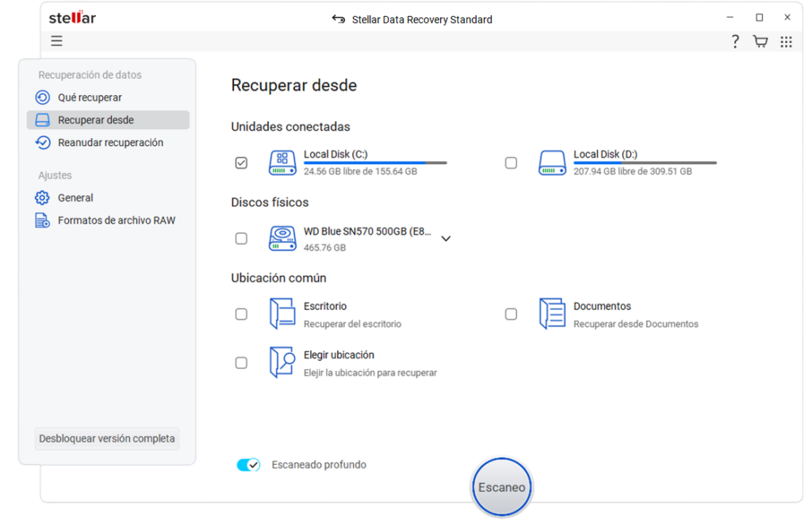Click the Stellar logo
812x525 pixels.
tap(72, 17)
